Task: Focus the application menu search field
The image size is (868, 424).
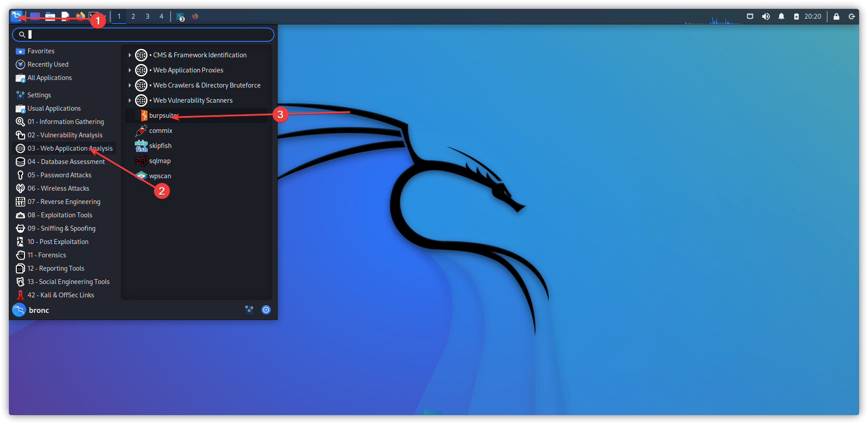Action: (x=143, y=35)
